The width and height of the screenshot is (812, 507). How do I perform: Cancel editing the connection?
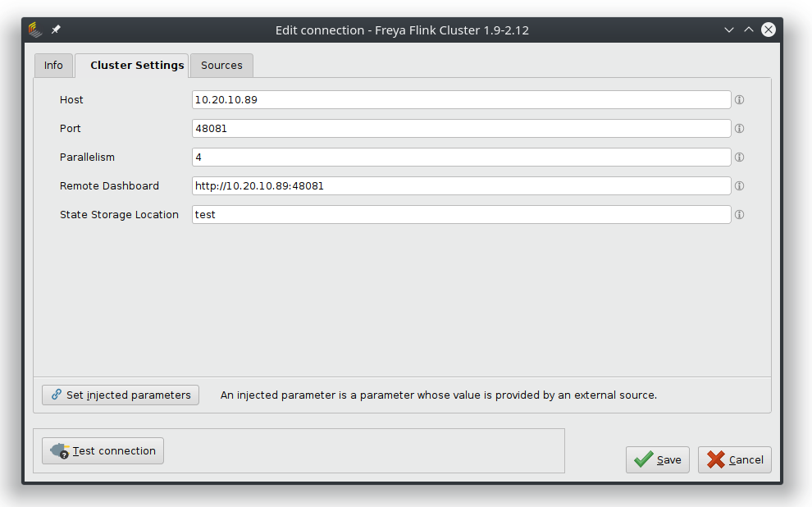coord(735,459)
